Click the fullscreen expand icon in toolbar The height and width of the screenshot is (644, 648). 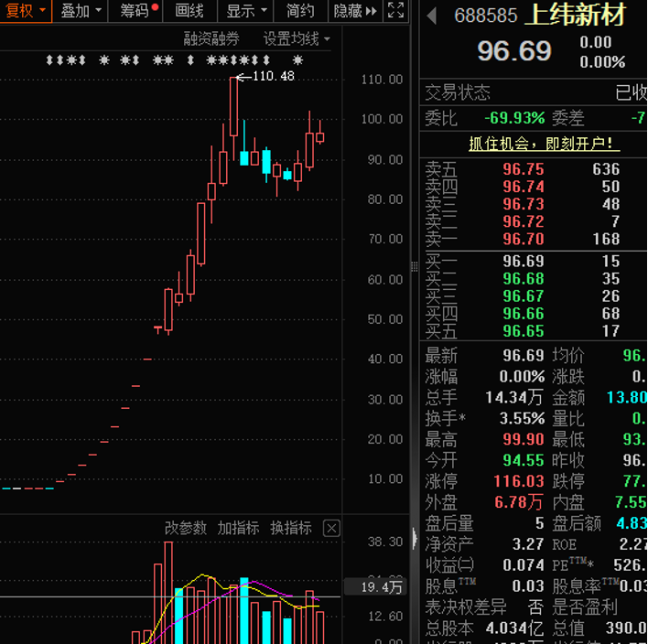tap(396, 11)
